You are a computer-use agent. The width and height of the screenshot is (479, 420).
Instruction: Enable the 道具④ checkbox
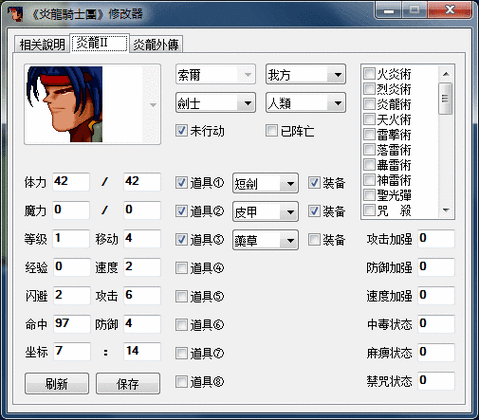[182, 268]
